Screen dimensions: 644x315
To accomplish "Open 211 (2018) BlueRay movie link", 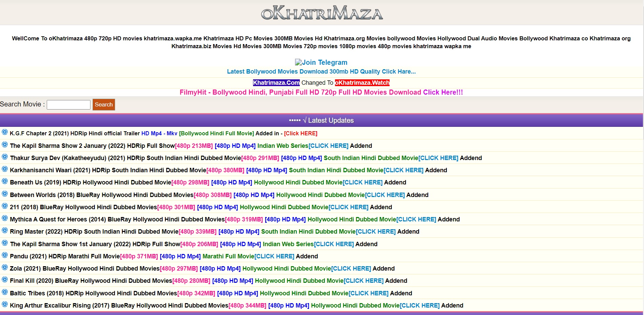I will [x=83, y=207].
